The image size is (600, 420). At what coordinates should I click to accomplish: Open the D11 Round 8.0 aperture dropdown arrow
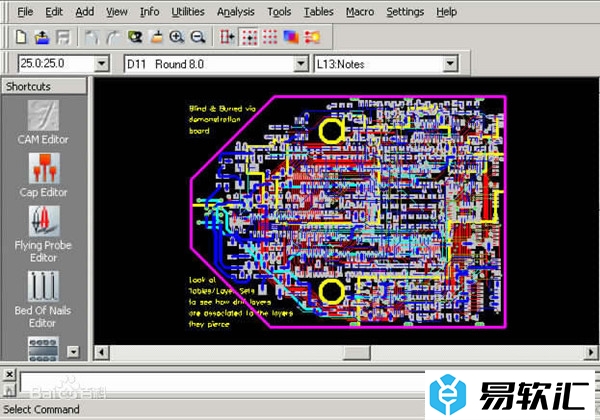coord(301,63)
